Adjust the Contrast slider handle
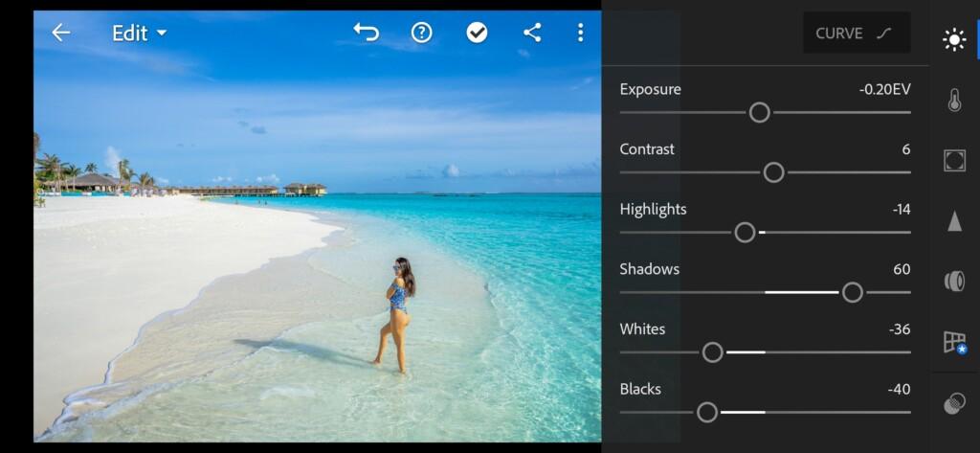Image resolution: width=980 pixels, height=453 pixels. click(773, 172)
